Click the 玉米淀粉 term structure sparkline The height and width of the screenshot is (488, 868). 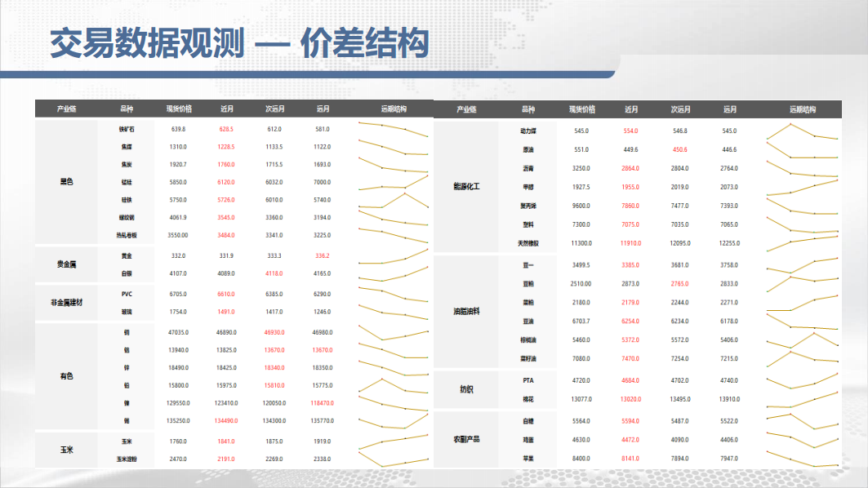(x=394, y=460)
